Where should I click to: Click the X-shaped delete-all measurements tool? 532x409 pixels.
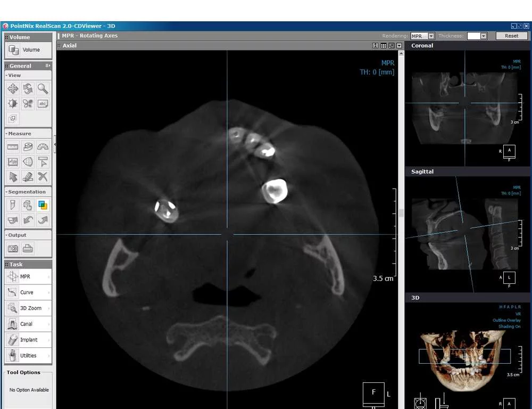(x=43, y=177)
